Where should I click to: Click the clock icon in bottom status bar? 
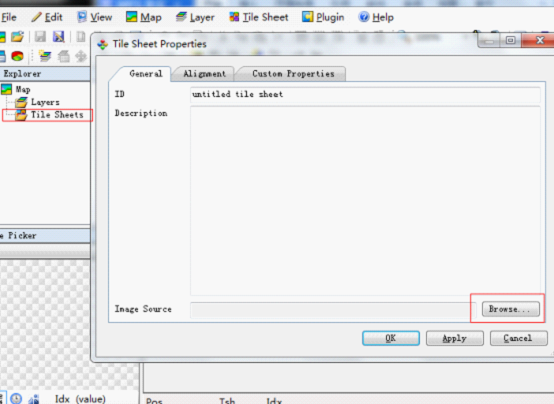click(x=16, y=399)
